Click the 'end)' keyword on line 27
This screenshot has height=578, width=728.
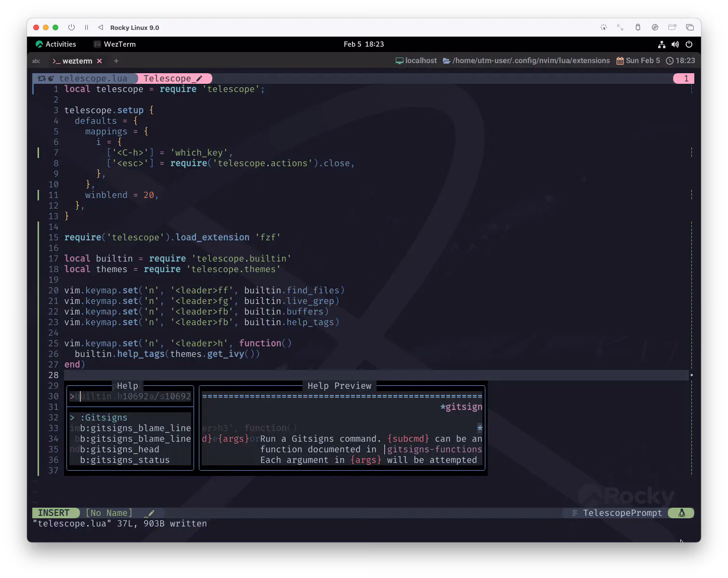(x=75, y=365)
